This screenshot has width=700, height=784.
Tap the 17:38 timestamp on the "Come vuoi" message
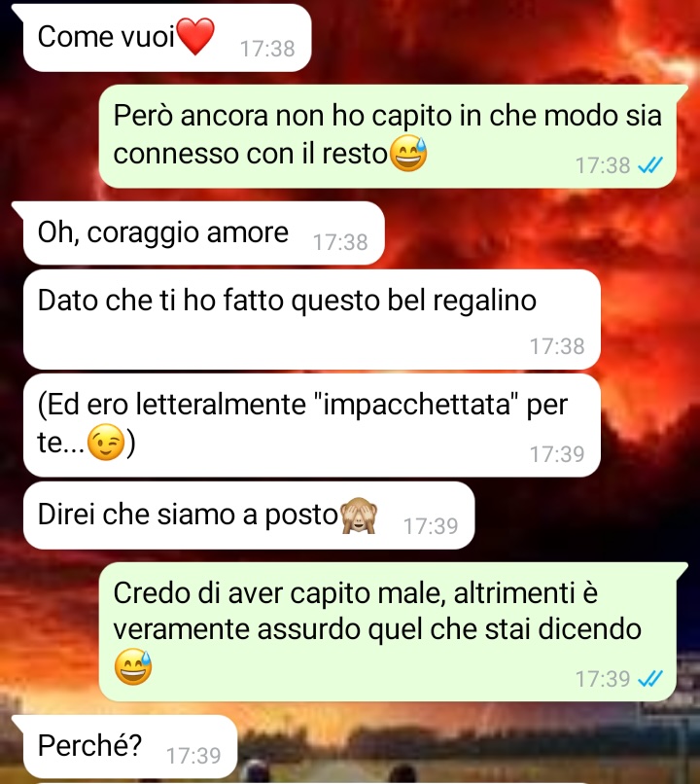point(267,49)
